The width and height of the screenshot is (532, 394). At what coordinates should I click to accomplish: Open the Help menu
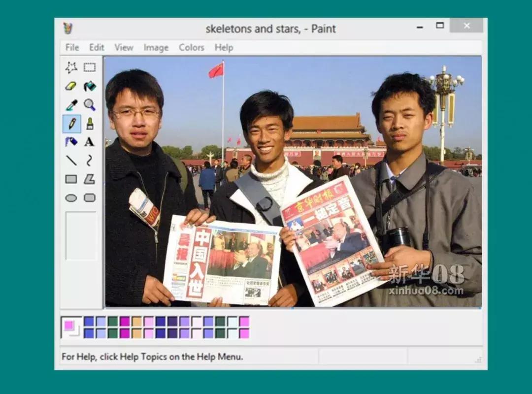pos(224,47)
